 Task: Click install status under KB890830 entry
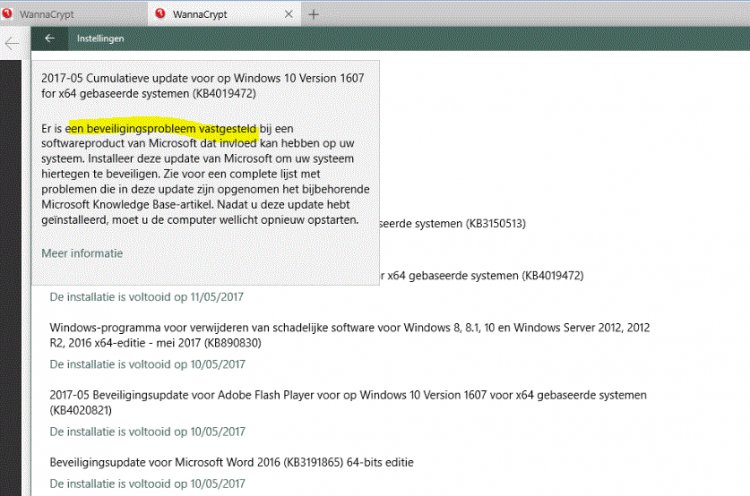pos(147,364)
